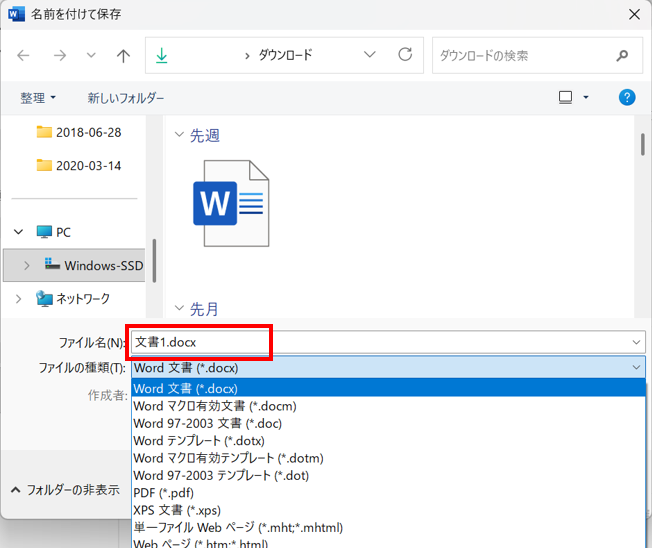Select the 2018-06-28 folder
Viewport: 652px width, 548px height.
(x=89, y=132)
